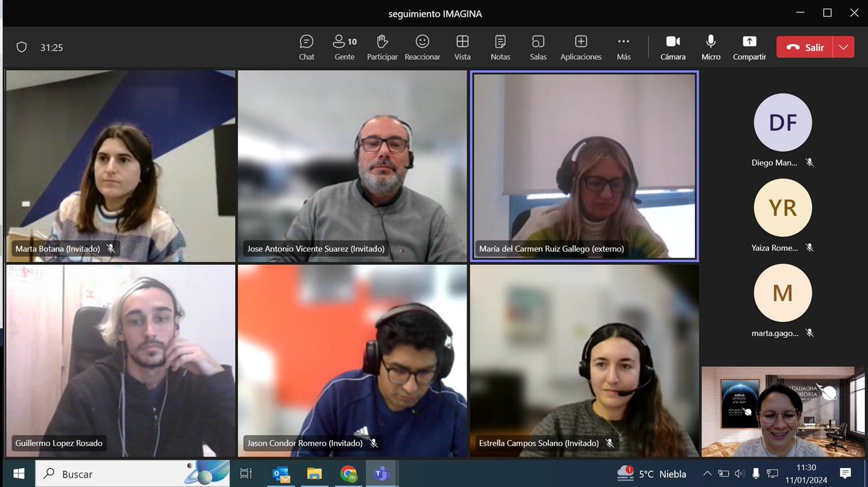
Task: Select Jose Antonio Vicente Suarez's video
Action: tap(352, 166)
